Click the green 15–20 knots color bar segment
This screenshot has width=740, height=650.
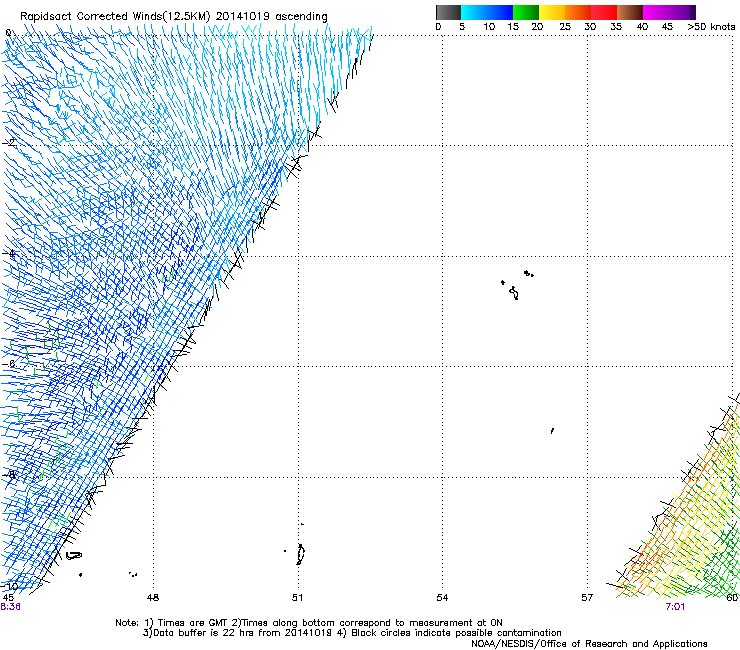click(x=525, y=12)
